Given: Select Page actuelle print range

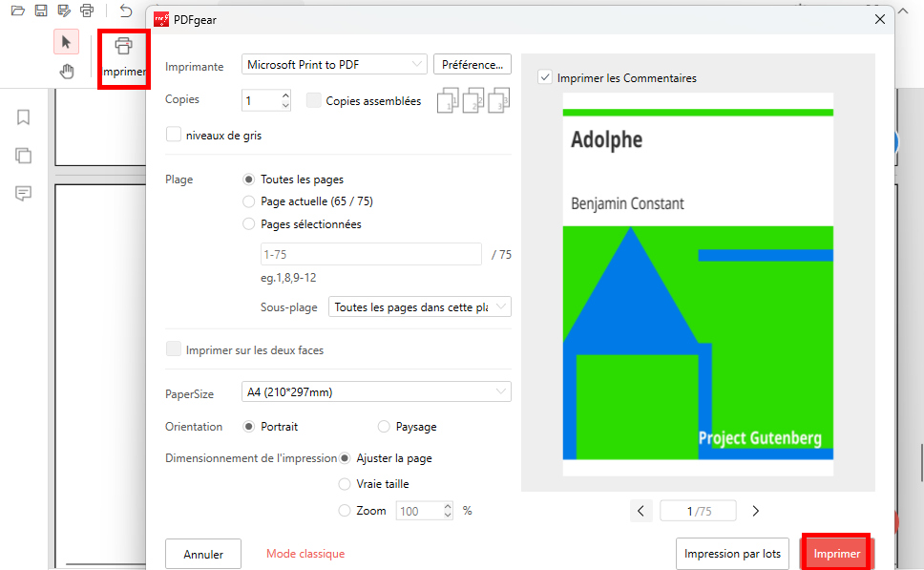Looking at the screenshot, I should (x=248, y=201).
